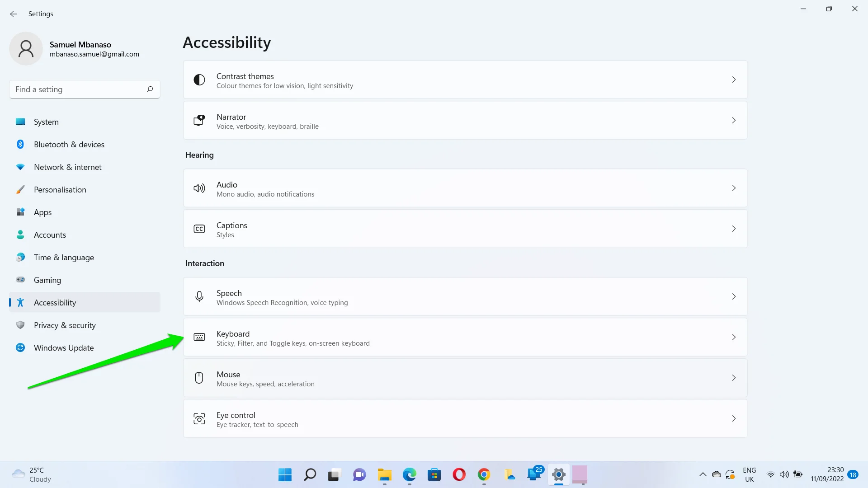
Task: Go to Bluetooth & devices section
Action: pyautogui.click(x=69, y=145)
